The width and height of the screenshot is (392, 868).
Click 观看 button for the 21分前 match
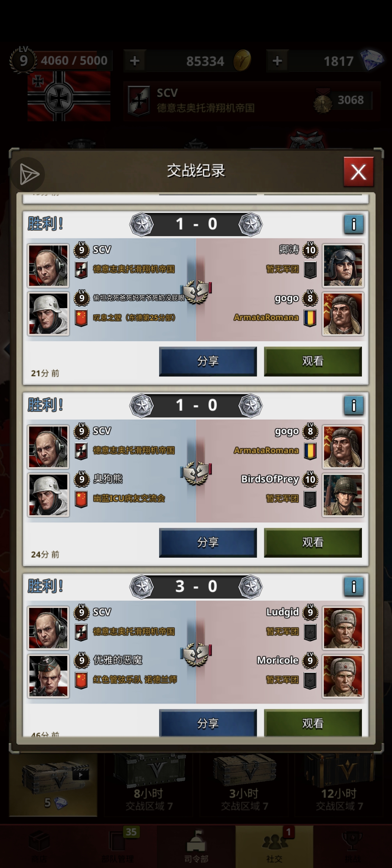tap(313, 361)
